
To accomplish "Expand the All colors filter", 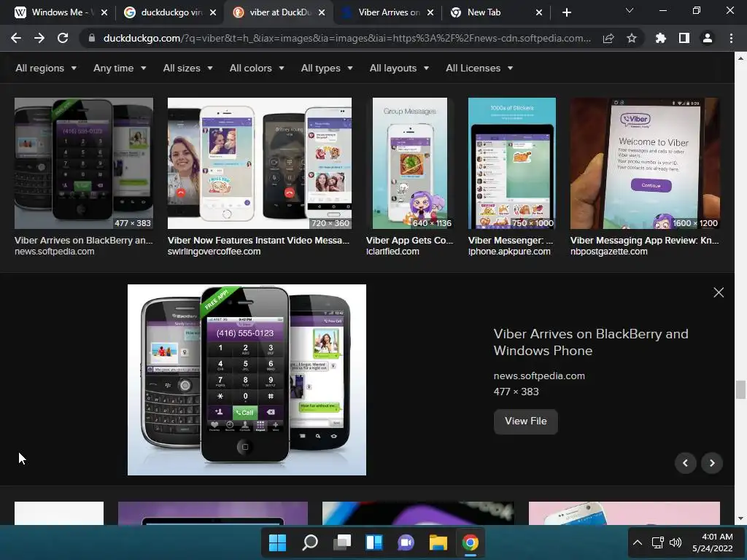I will [257, 68].
